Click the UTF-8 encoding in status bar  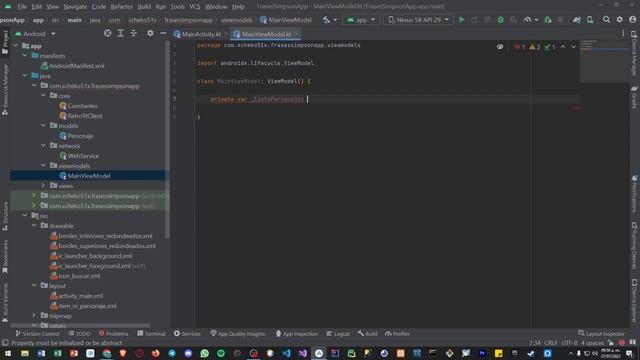coord(569,343)
